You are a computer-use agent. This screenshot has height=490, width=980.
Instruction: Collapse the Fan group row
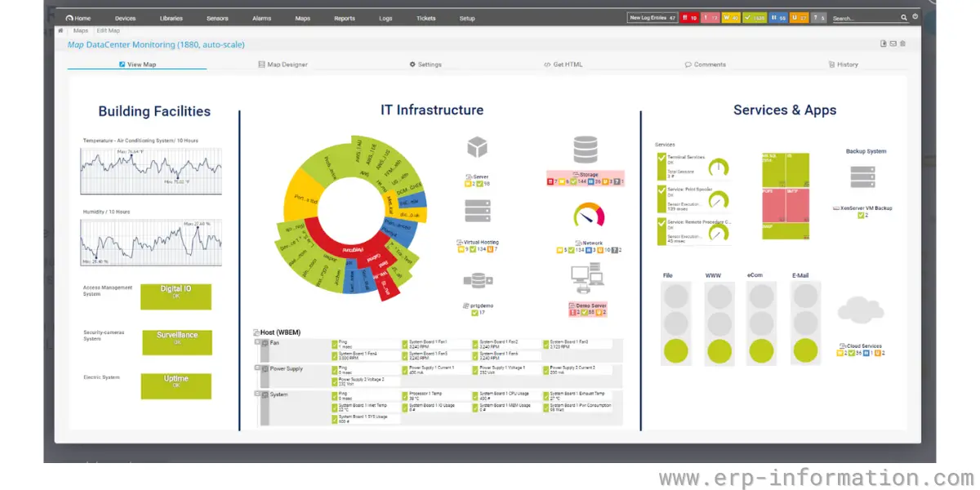click(257, 343)
